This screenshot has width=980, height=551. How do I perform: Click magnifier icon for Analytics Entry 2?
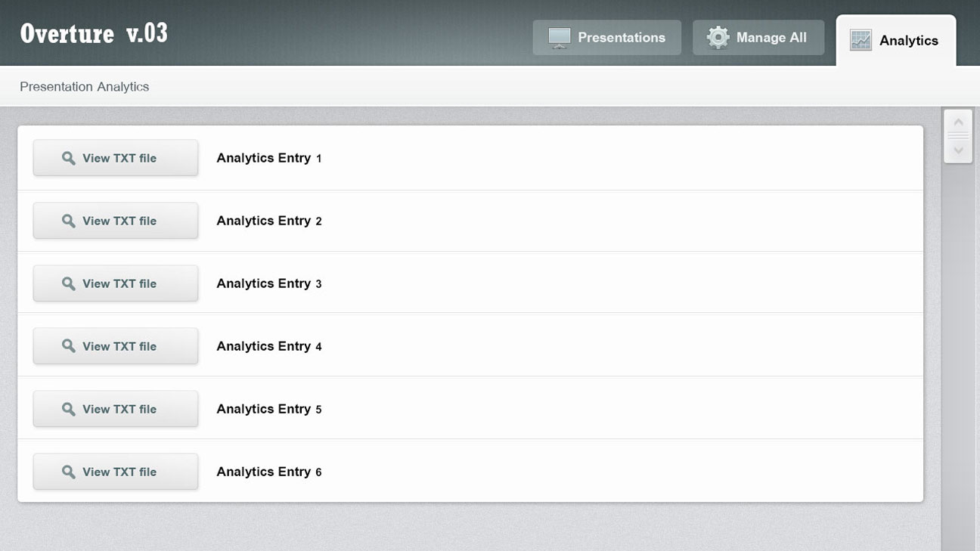69,221
